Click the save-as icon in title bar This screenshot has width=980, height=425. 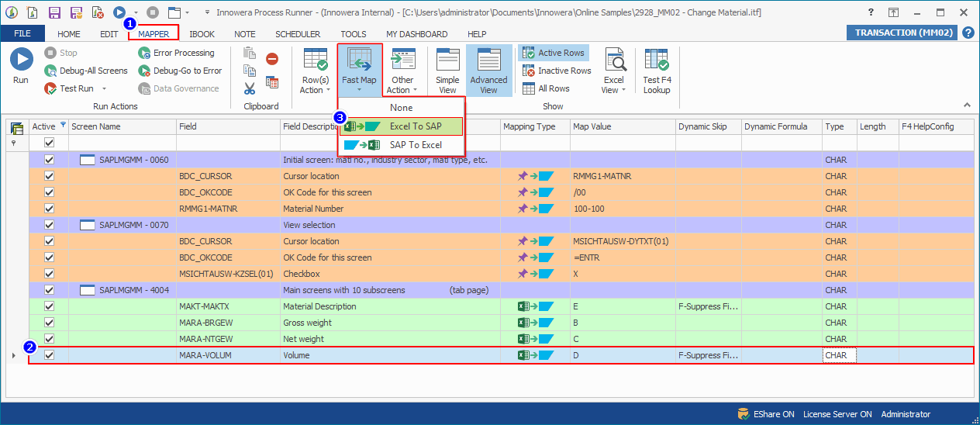tap(76, 12)
